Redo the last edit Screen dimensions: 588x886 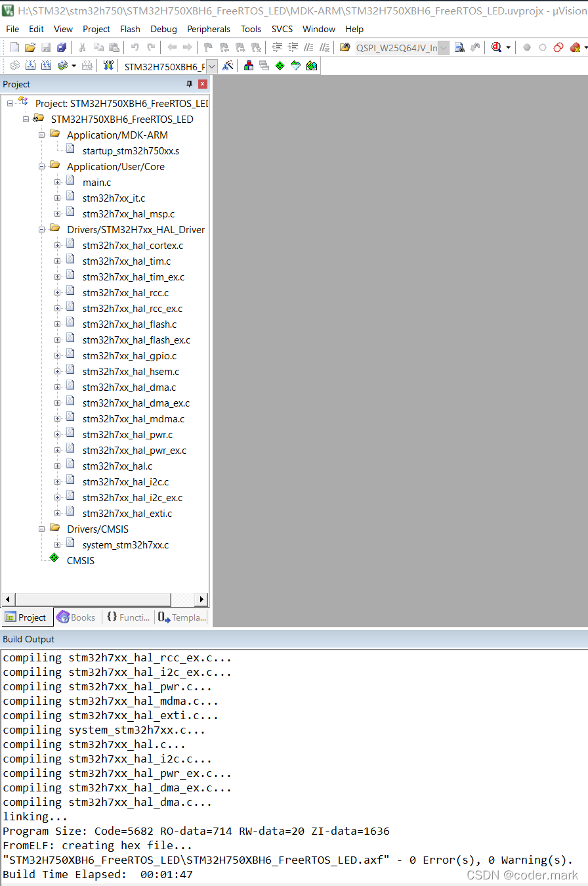[x=151, y=47]
